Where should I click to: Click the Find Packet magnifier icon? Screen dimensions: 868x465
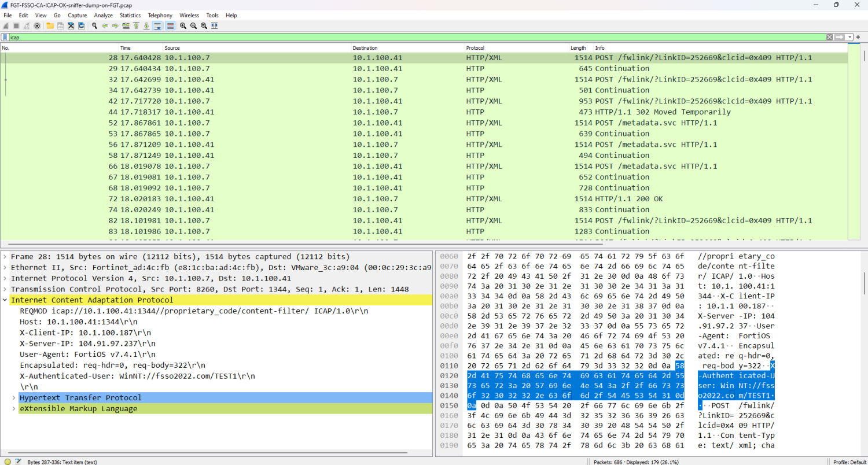pyautogui.click(x=94, y=26)
